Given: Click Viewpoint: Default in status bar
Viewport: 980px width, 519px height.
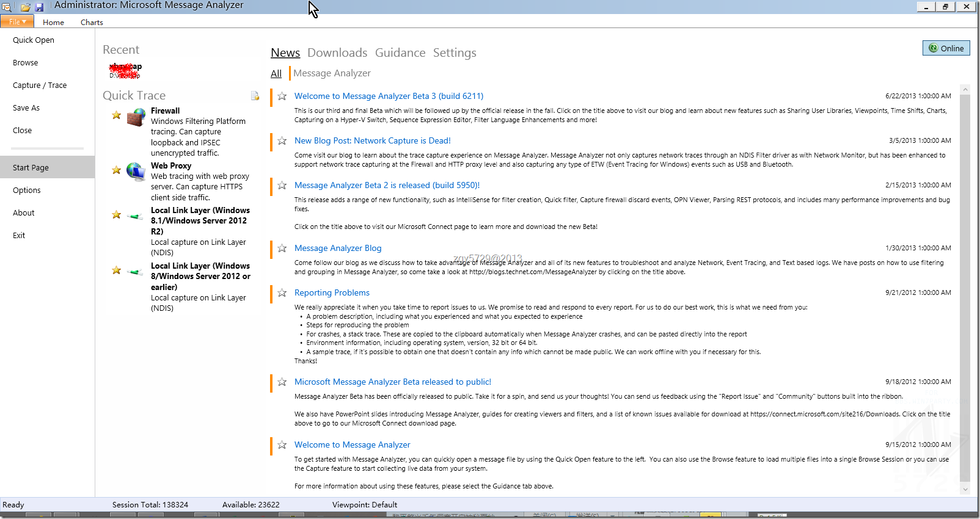Looking at the screenshot, I should pyautogui.click(x=365, y=505).
